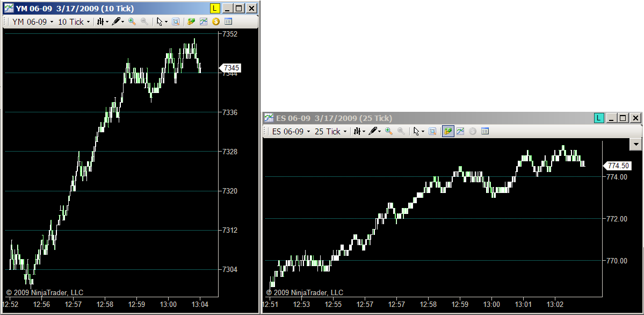Maximize the YM 06-09 chart window
This screenshot has height=315, width=644.
click(x=240, y=8)
